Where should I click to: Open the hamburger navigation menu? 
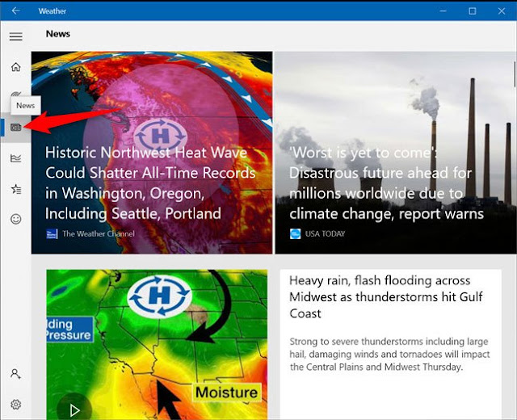(x=16, y=36)
